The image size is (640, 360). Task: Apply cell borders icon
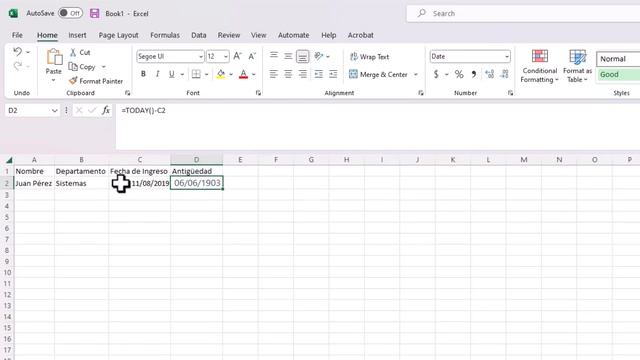(x=196, y=74)
